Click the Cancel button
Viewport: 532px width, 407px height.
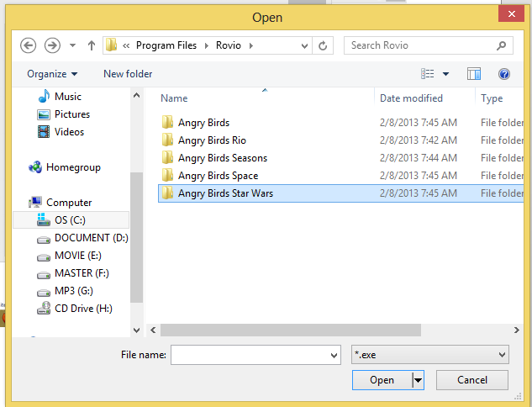point(472,380)
